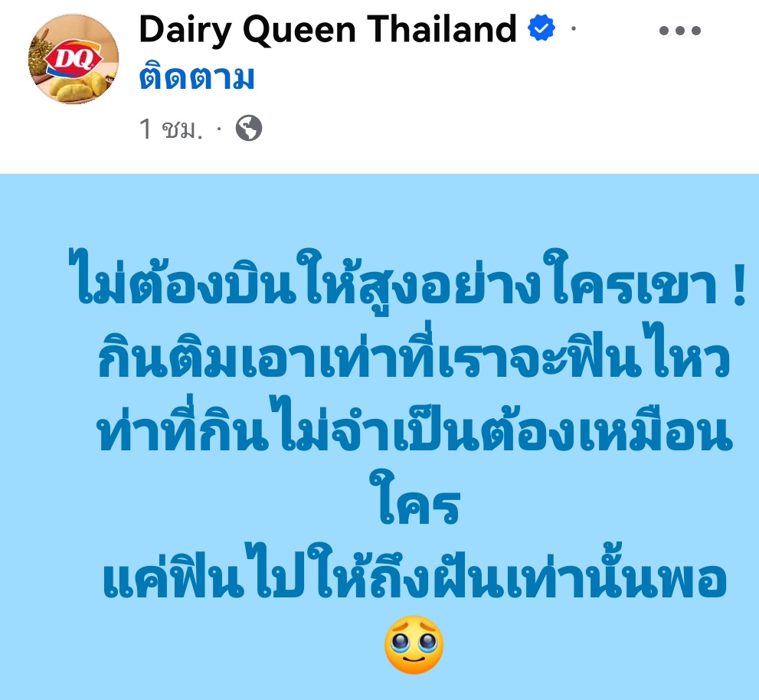The height and width of the screenshot is (700, 759).
Task: Click the line แค่ฟินไปให้ถึงฝันเท่านั้นพอ
Action: 415,573
